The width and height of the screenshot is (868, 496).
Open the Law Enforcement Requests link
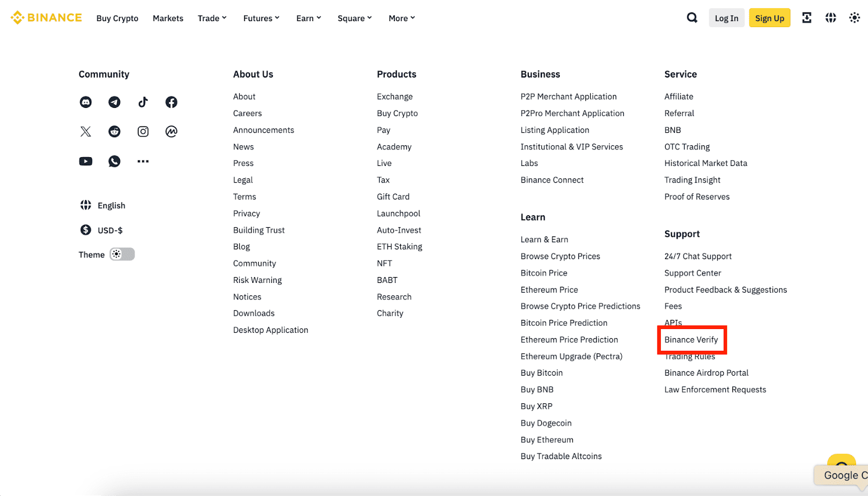[716, 390]
